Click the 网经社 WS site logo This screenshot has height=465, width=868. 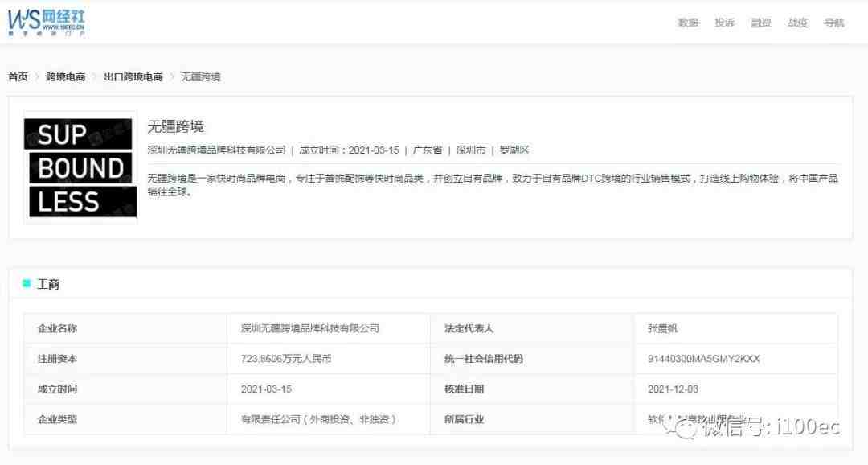47,23
